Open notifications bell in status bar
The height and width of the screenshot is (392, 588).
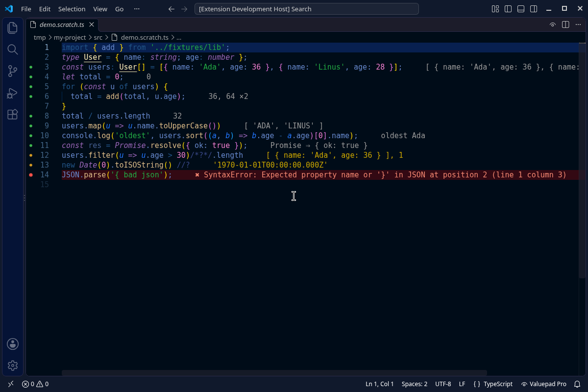tap(578, 384)
